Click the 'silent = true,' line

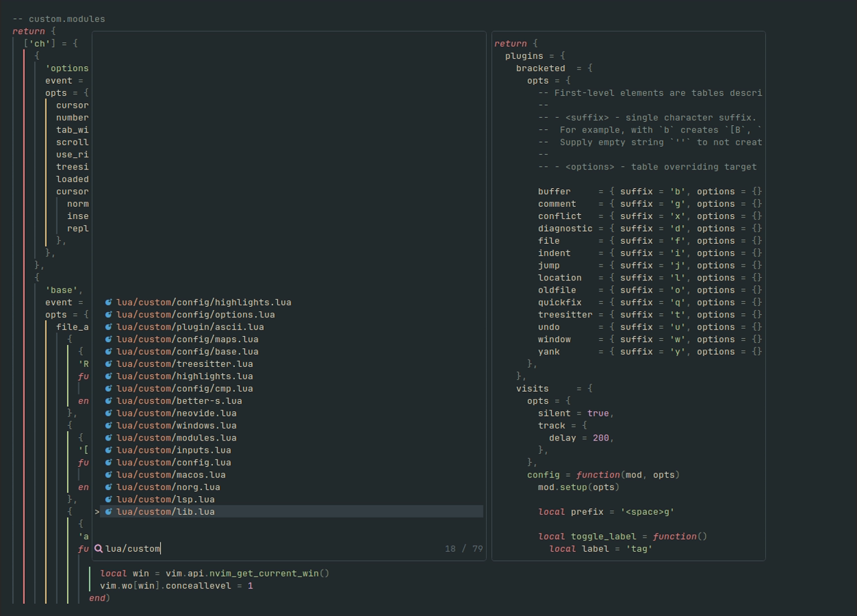[x=576, y=413]
